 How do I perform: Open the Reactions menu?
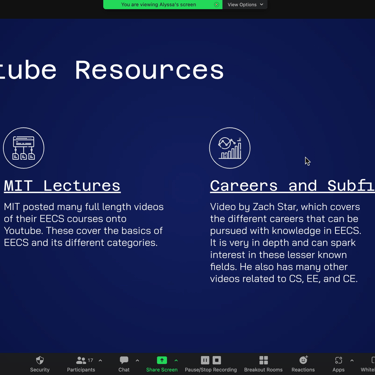(303, 364)
